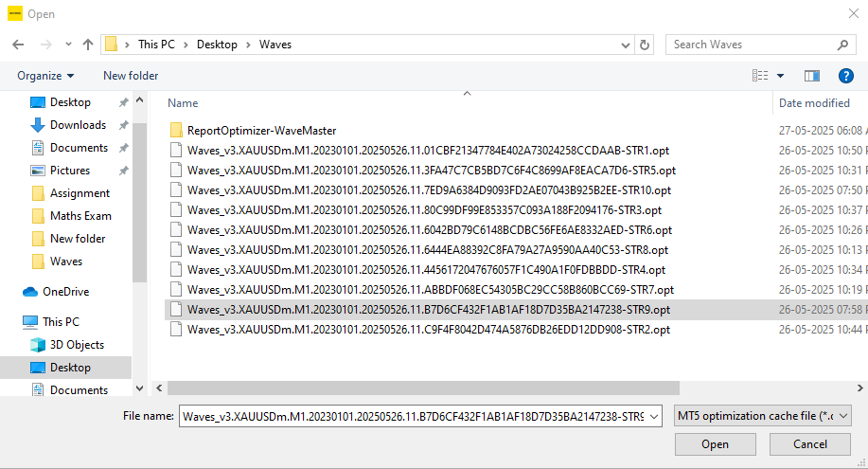Go up one folder level arrow
This screenshot has width=868, height=469.
point(87,45)
